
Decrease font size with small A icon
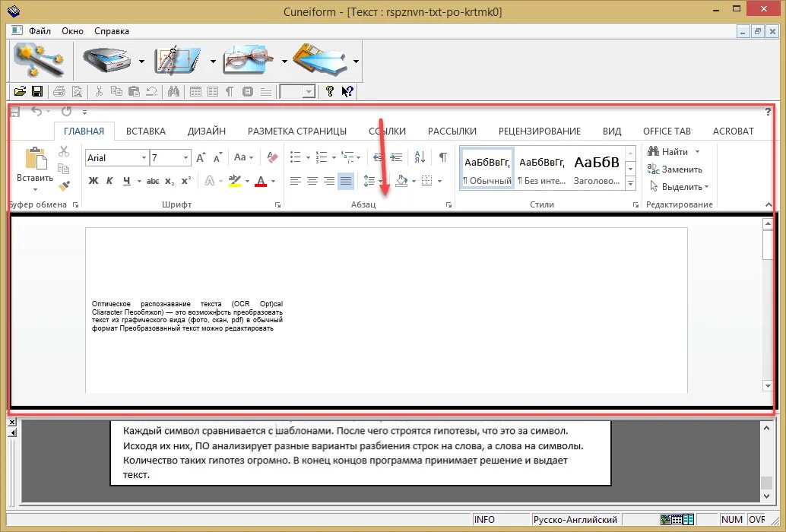coord(217,158)
